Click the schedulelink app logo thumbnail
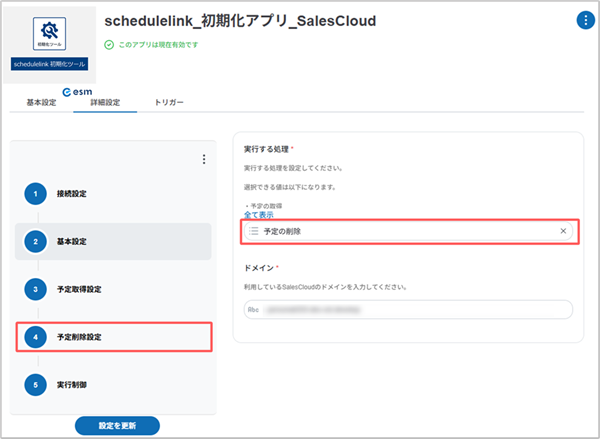Screen dimensions: 600x439 click(48, 41)
